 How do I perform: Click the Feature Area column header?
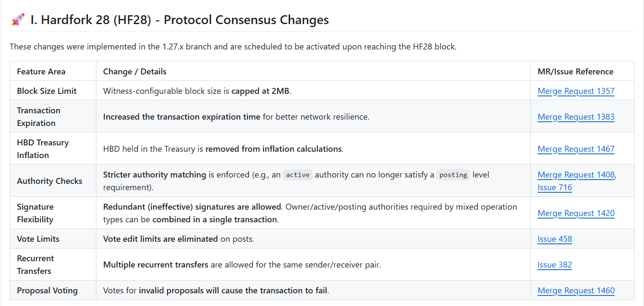tap(41, 71)
